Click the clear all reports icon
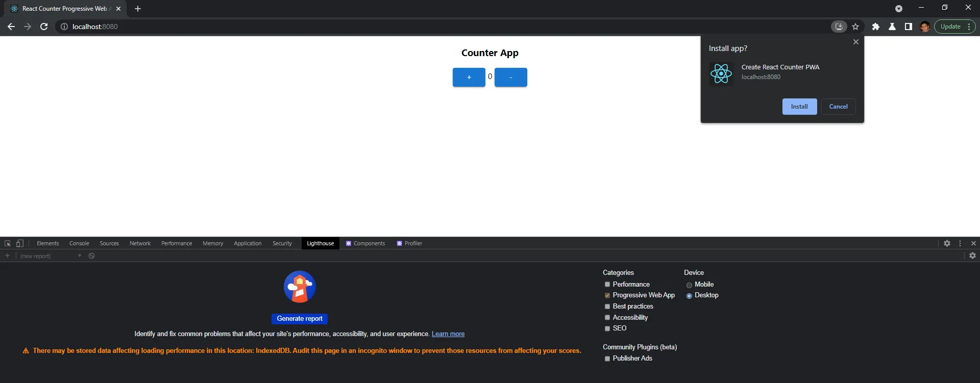The height and width of the screenshot is (383, 980). point(91,256)
